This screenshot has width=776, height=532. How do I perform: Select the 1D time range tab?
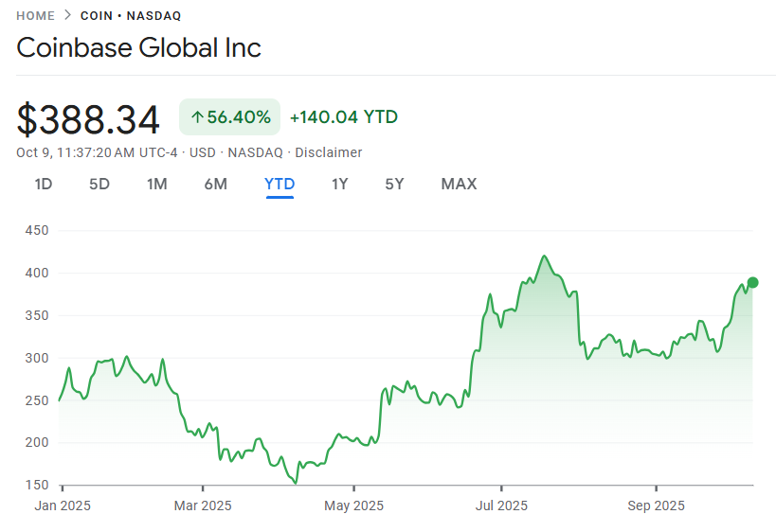click(x=43, y=184)
